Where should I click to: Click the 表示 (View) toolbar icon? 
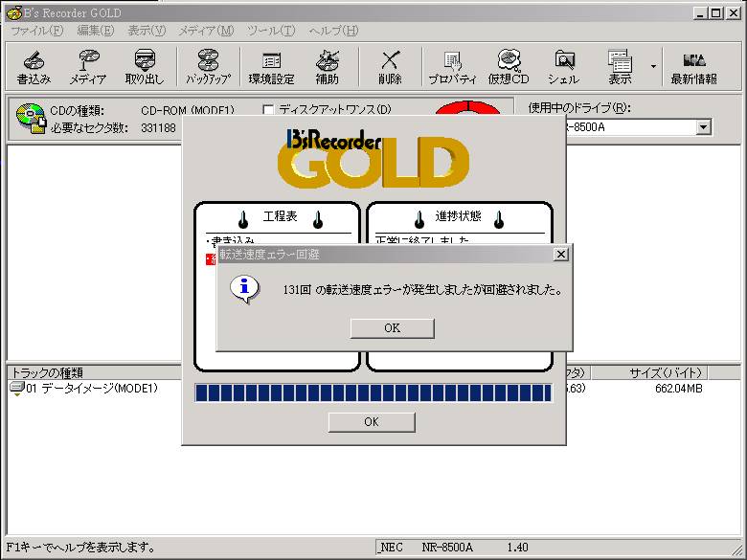click(x=620, y=67)
